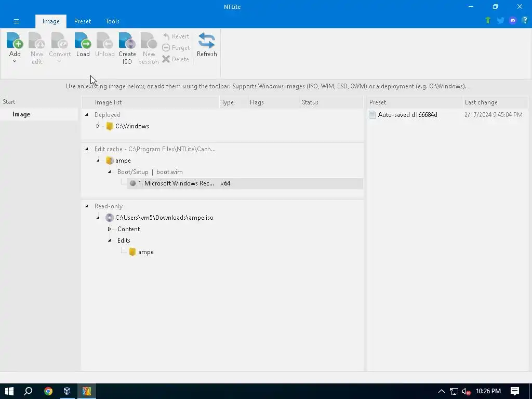The image size is (532, 399).
Task: Open the taskbar search
Action: tap(28, 391)
